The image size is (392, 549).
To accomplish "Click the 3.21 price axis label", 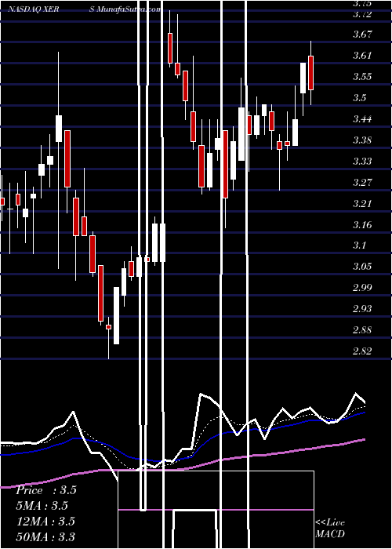I will (x=362, y=203).
